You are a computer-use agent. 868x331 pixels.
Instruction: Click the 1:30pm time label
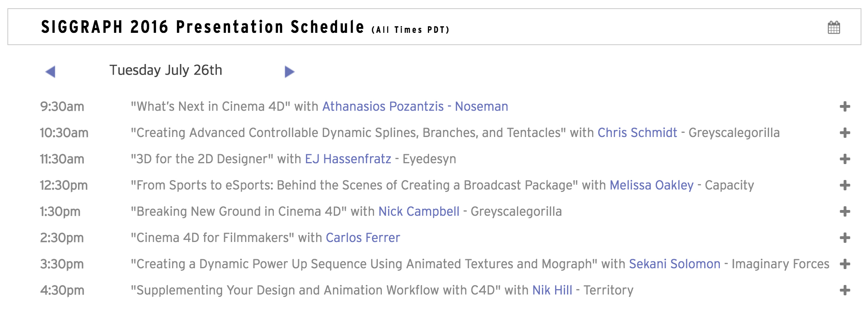[60, 212]
